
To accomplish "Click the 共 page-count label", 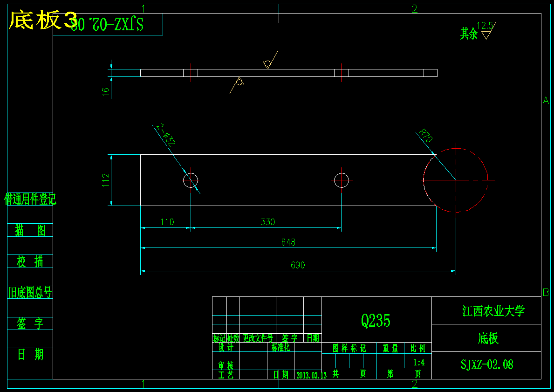I will pos(335,374).
